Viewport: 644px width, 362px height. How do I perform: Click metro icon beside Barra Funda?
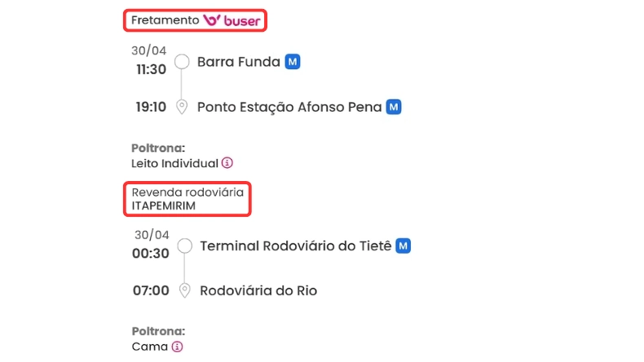tap(293, 62)
